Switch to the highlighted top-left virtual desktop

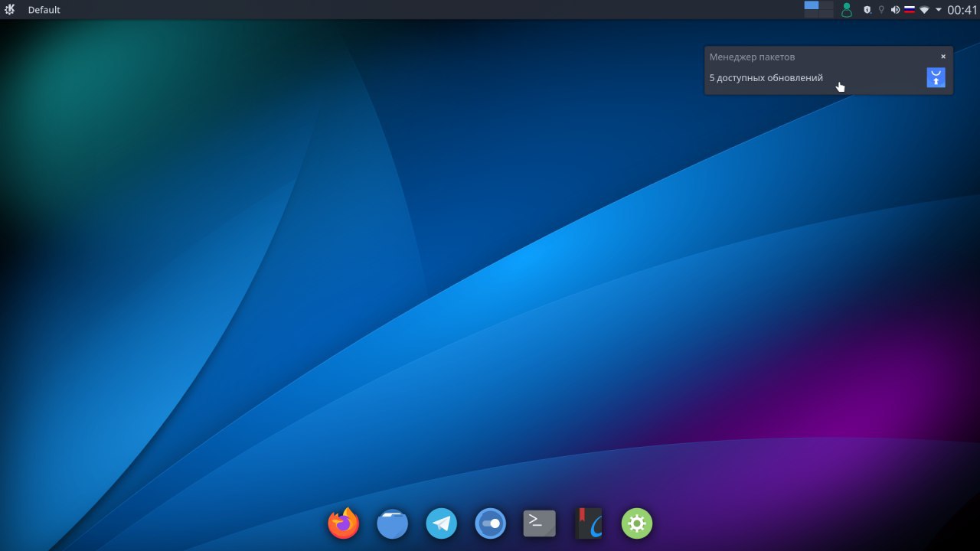pos(811,5)
